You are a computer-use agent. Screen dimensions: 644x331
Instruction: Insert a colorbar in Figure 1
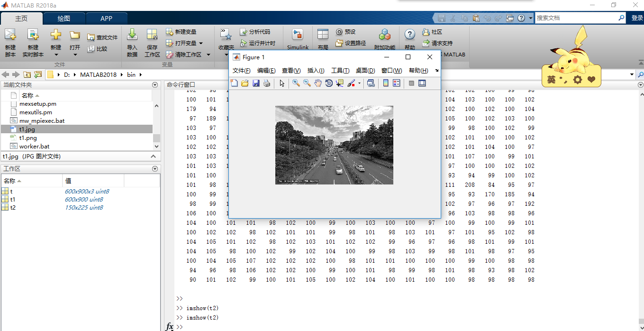[x=386, y=83]
